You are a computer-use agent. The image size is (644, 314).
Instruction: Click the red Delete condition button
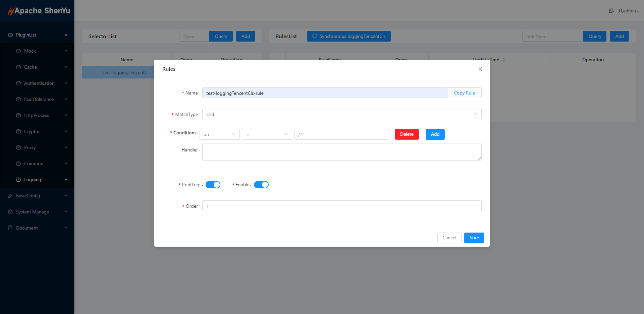click(x=407, y=134)
